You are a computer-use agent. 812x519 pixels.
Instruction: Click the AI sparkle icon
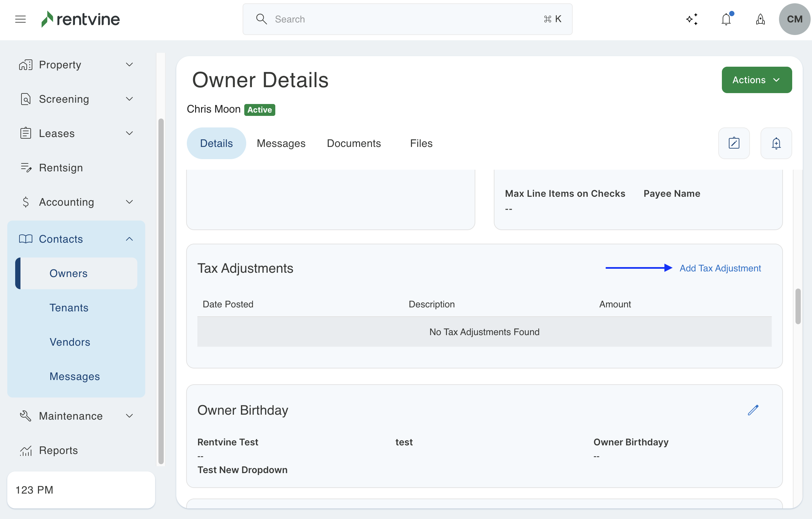[692, 19]
